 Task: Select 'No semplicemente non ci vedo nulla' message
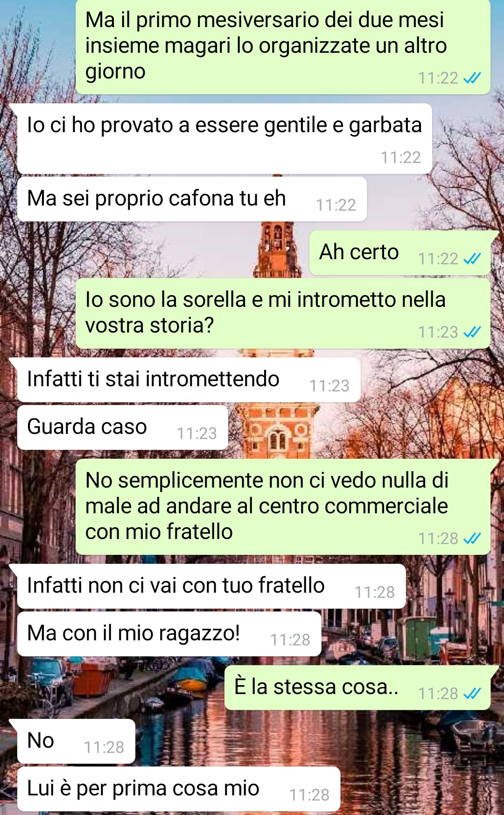283,507
